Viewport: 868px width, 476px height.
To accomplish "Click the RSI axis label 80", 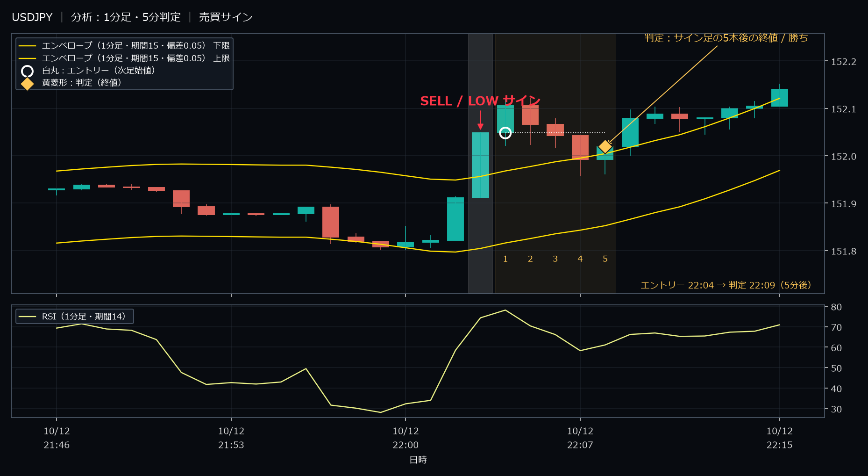I will click(x=836, y=307).
